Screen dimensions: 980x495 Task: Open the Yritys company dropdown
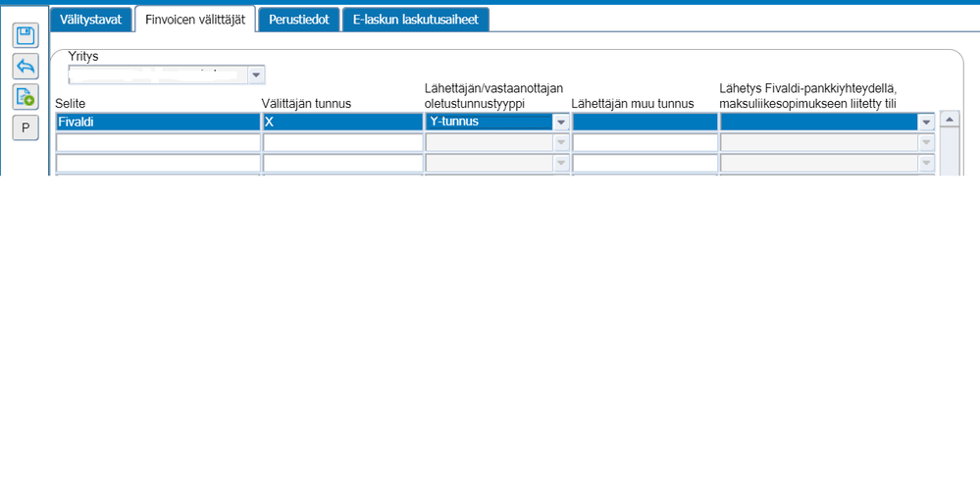(x=256, y=74)
